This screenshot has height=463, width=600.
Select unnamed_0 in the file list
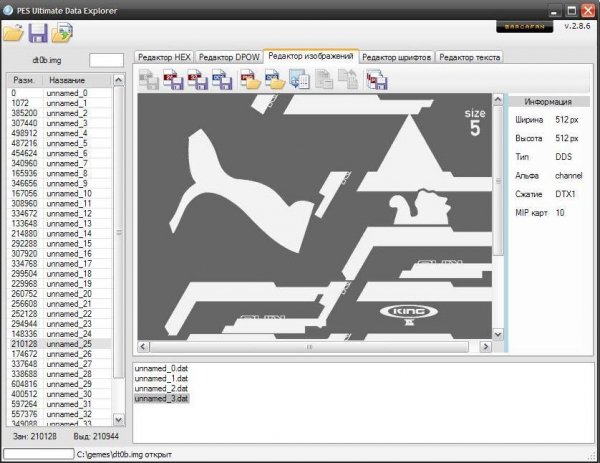coord(60,93)
